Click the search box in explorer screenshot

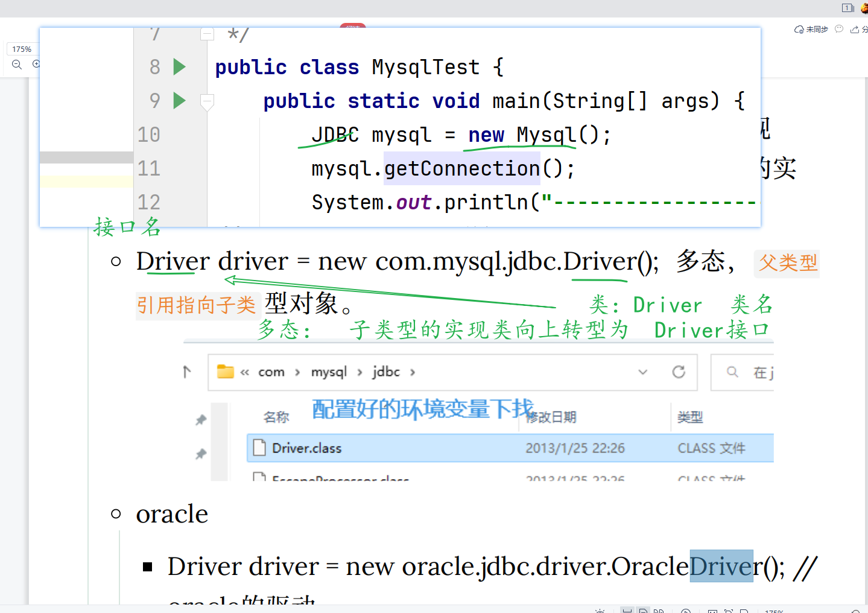tap(743, 372)
